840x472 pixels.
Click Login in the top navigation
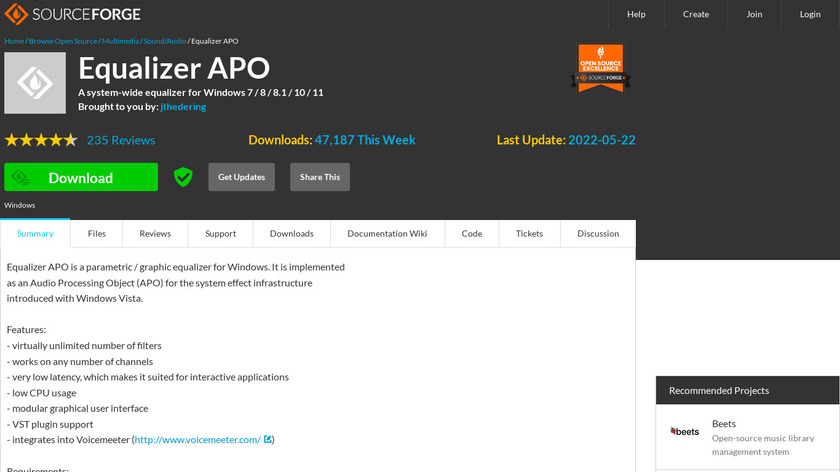coord(810,14)
